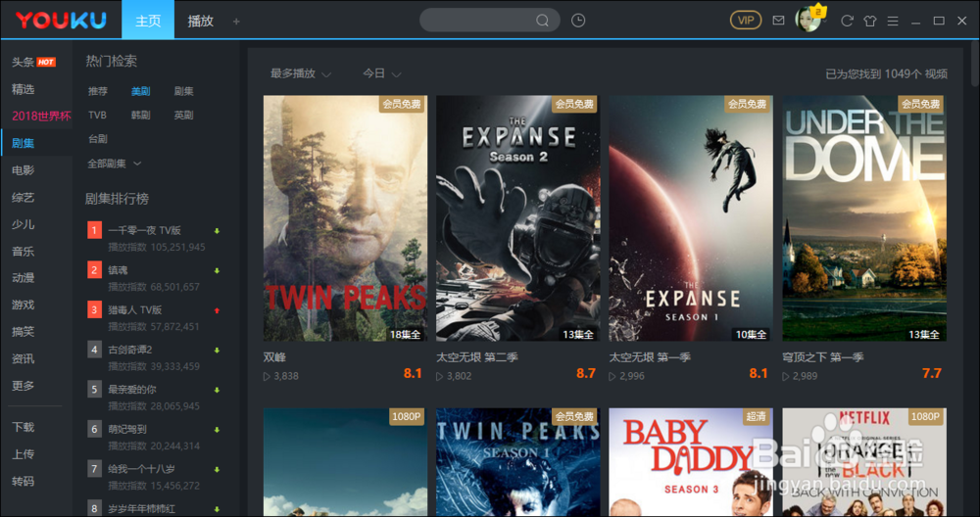Select the 美剧 filter
Screen dimensions: 980x517
coord(140,91)
